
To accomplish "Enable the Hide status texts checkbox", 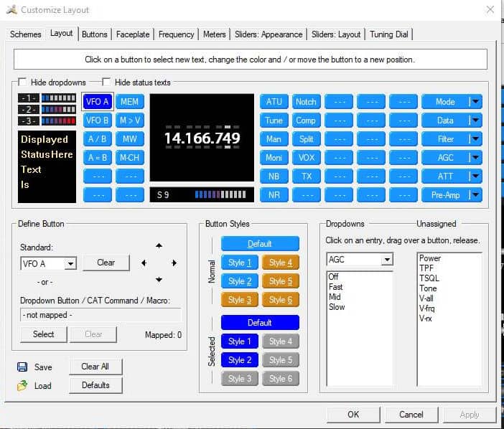I will click(106, 82).
